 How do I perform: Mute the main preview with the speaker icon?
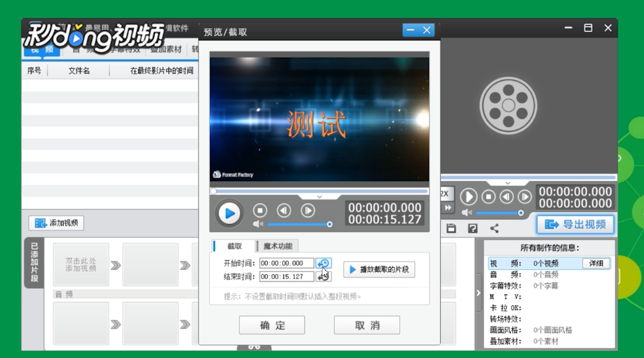[x=466, y=212]
